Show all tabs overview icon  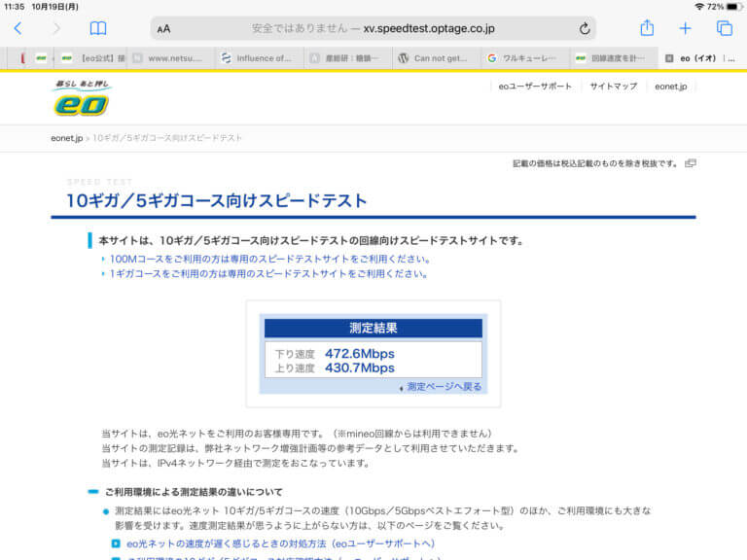click(x=725, y=28)
